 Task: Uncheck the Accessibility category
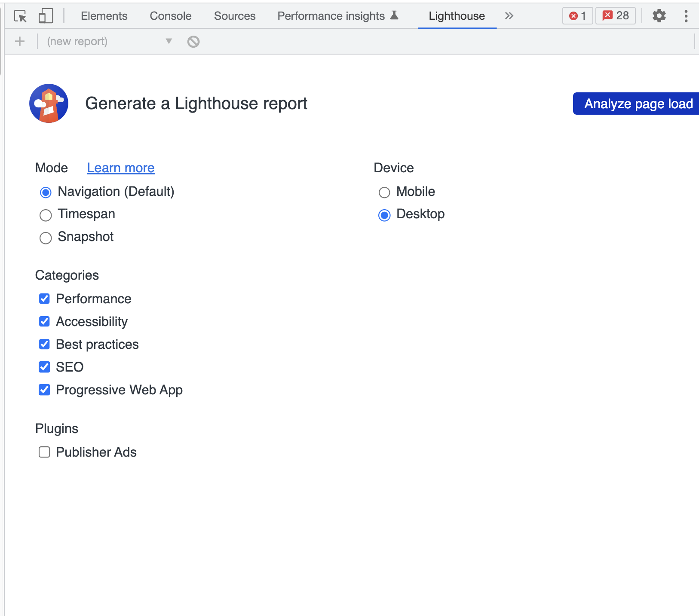click(x=44, y=321)
